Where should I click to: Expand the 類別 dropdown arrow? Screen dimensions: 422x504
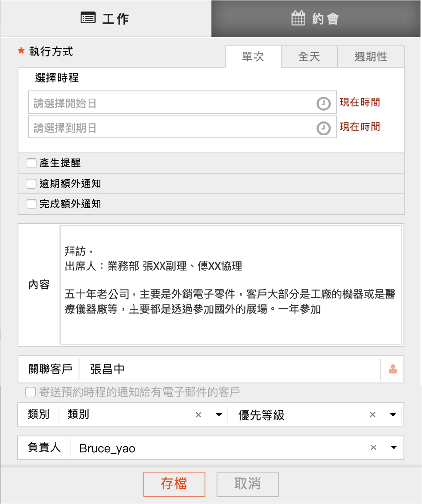click(219, 415)
